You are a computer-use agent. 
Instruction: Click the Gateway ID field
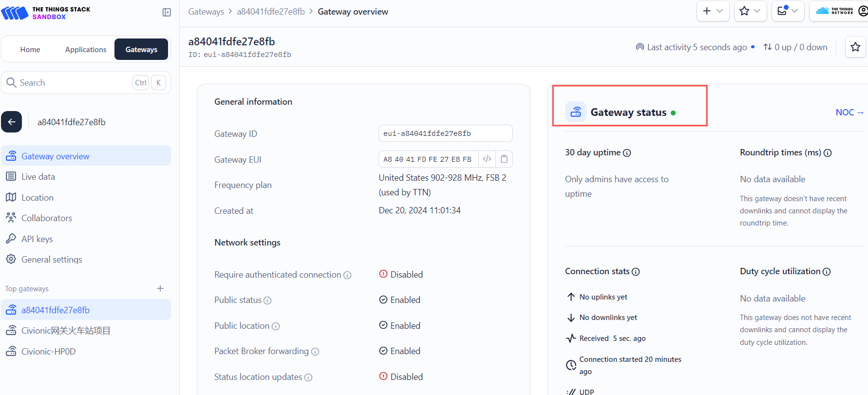pyautogui.click(x=445, y=133)
